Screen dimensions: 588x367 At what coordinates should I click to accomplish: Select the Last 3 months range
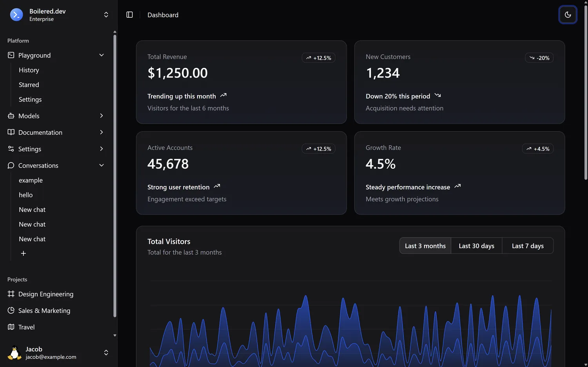[425, 246]
